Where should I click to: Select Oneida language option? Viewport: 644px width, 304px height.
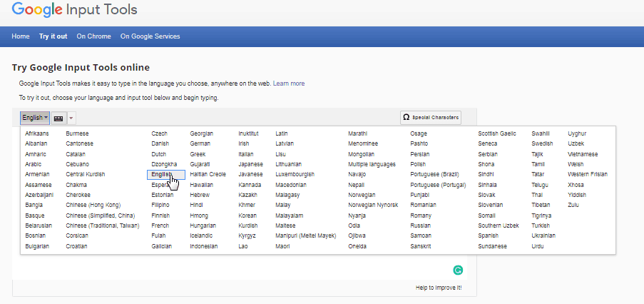coord(357,246)
